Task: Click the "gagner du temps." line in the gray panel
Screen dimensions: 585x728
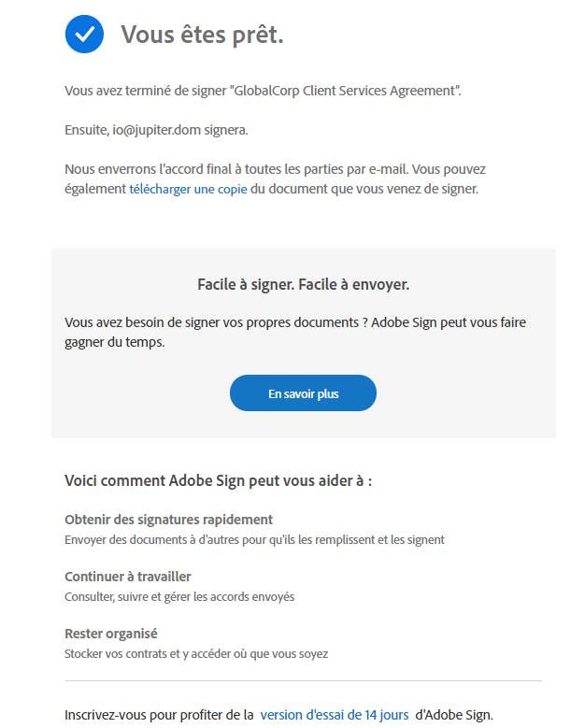Action: coord(118,343)
